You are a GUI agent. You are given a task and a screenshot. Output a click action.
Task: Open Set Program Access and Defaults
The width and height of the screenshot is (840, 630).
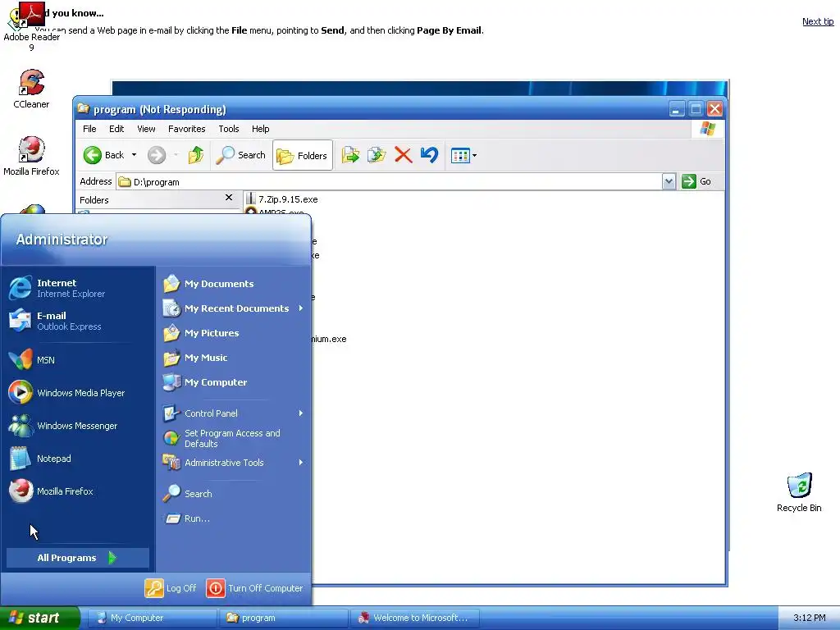point(233,438)
